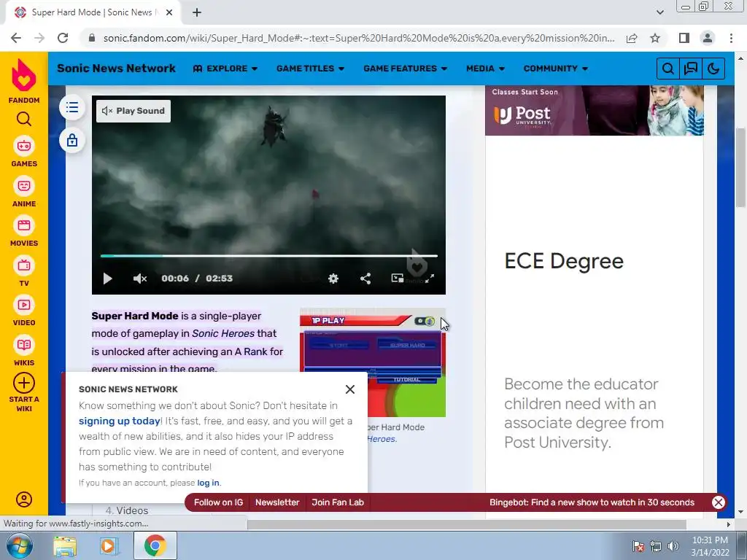Click the Newsletter button
This screenshot has height=560, width=747.
tap(277, 502)
